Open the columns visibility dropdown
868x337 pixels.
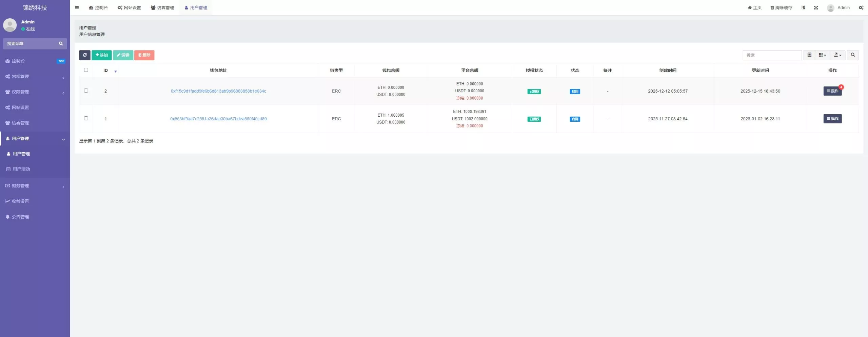tap(822, 55)
